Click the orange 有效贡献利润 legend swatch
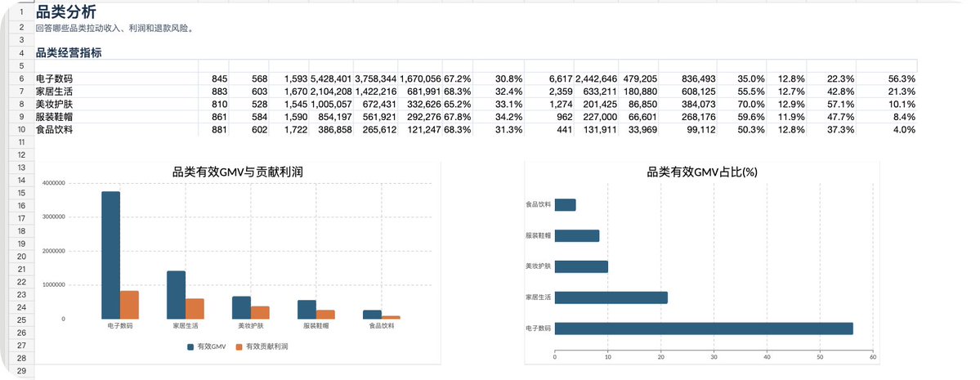The image size is (980, 380). [x=239, y=346]
